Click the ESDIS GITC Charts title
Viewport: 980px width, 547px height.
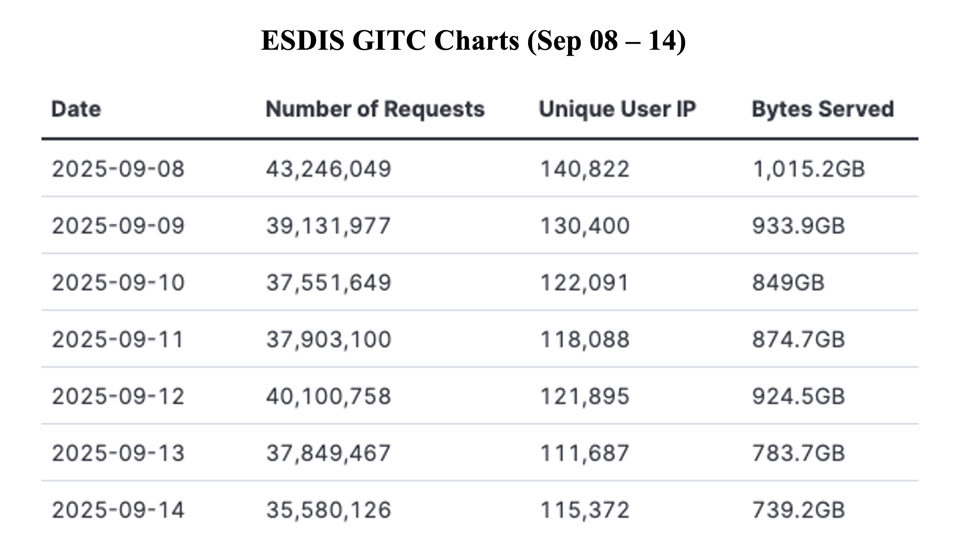[x=473, y=40]
